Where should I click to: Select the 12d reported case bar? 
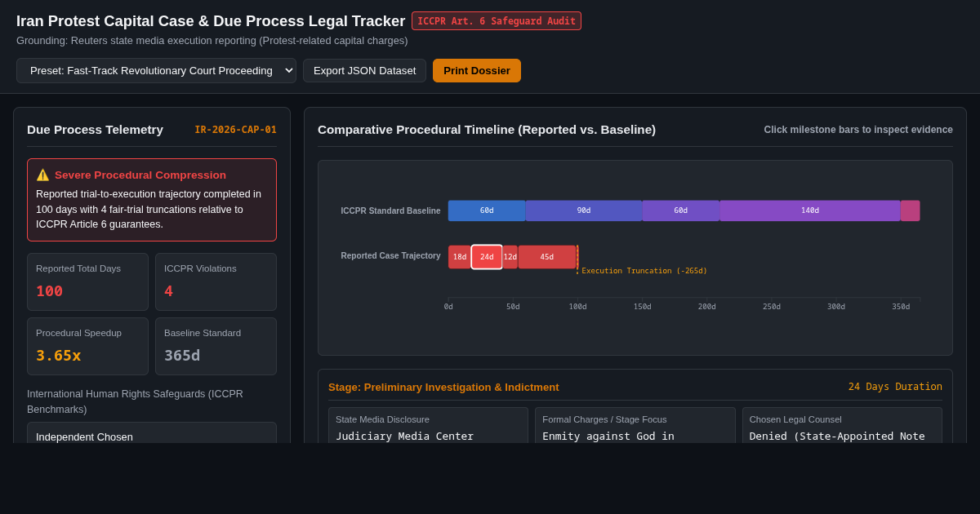pyautogui.click(x=510, y=257)
